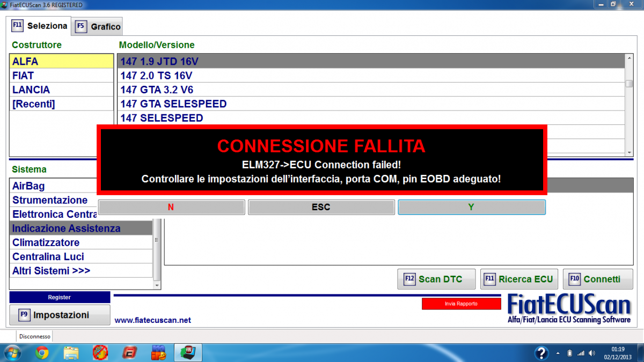644x362 pixels.
Task: Expand Altri Sistemi >>> entry
Action: (82, 271)
